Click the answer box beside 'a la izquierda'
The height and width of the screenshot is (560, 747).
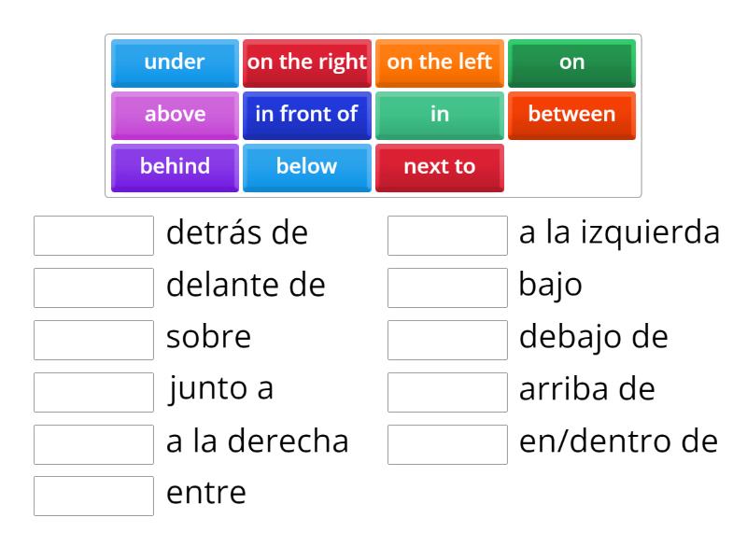[447, 235]
